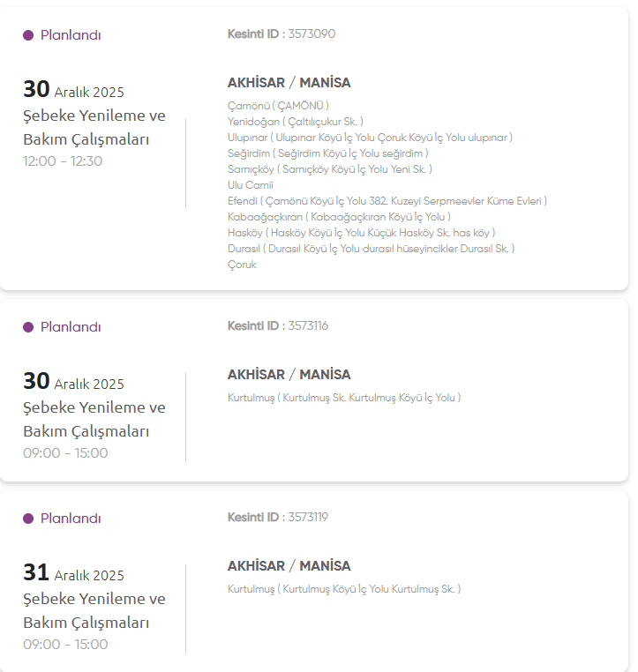Select the Efendi Serpmeevler Küme Evleri entry

coord(387,201)
